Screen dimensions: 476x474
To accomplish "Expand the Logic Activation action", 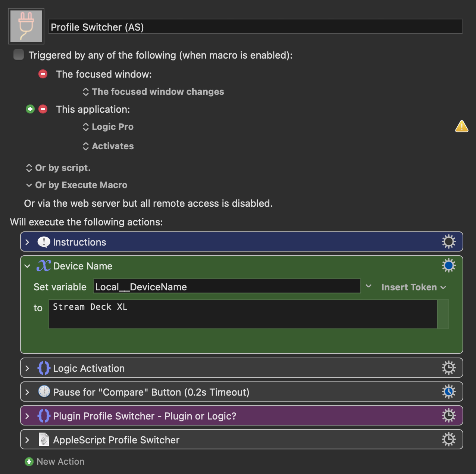I will click(x=27, y=368).
